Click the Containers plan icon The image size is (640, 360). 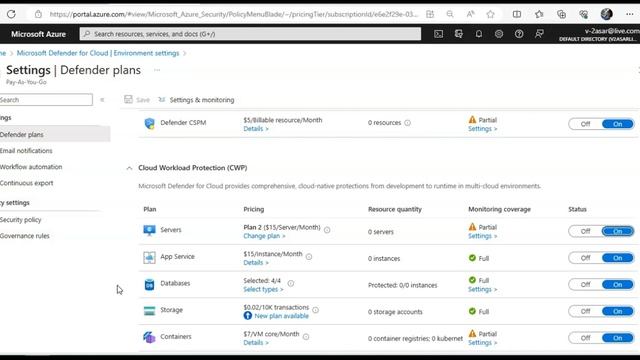click(149, 337)
